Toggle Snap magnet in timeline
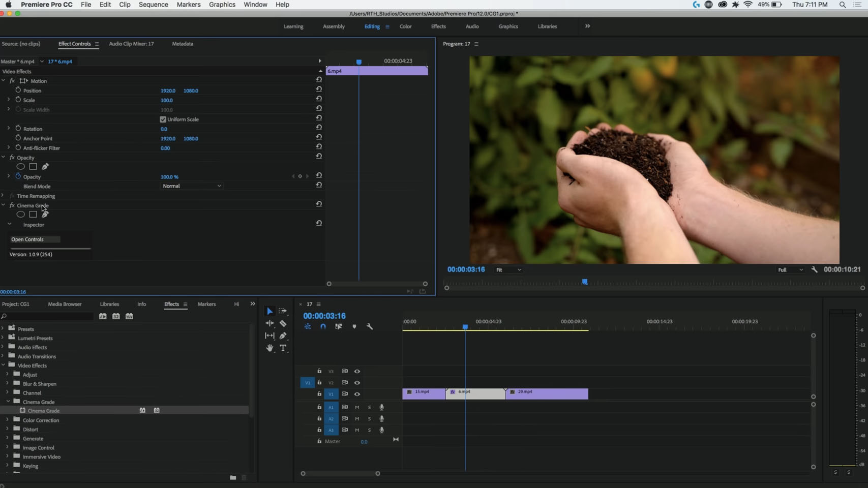The height and width of the screenshot is (488, 868). [323, 327]
